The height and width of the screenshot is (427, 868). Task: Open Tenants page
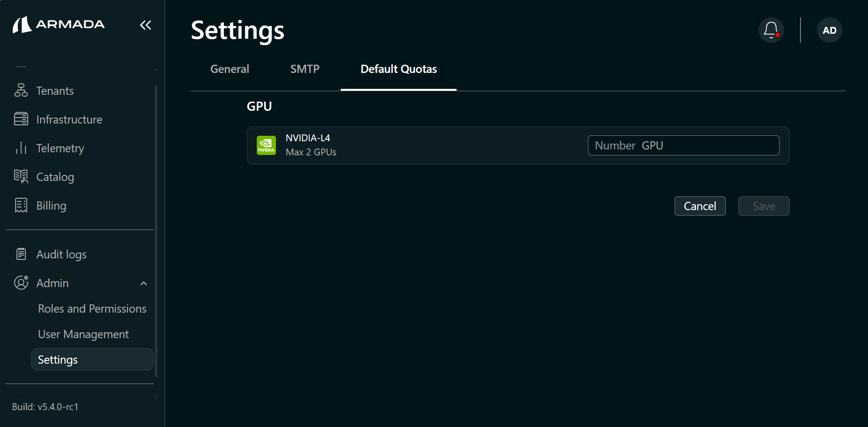55,91
